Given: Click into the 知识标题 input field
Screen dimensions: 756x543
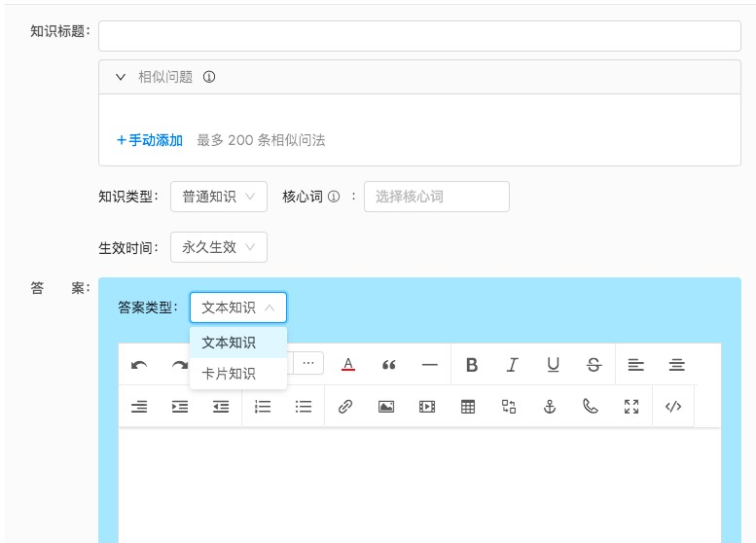Looking at the screenshot, I should [419, 36].
